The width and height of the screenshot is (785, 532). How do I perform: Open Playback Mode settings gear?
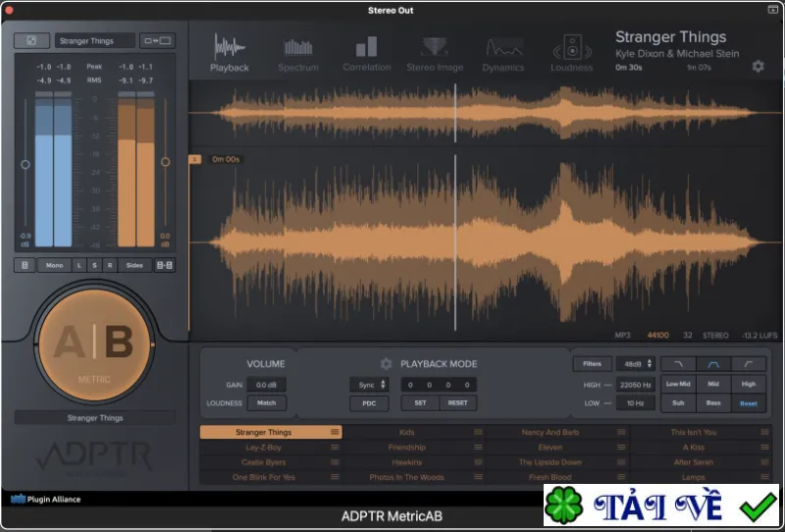click(x=386, y=364)
